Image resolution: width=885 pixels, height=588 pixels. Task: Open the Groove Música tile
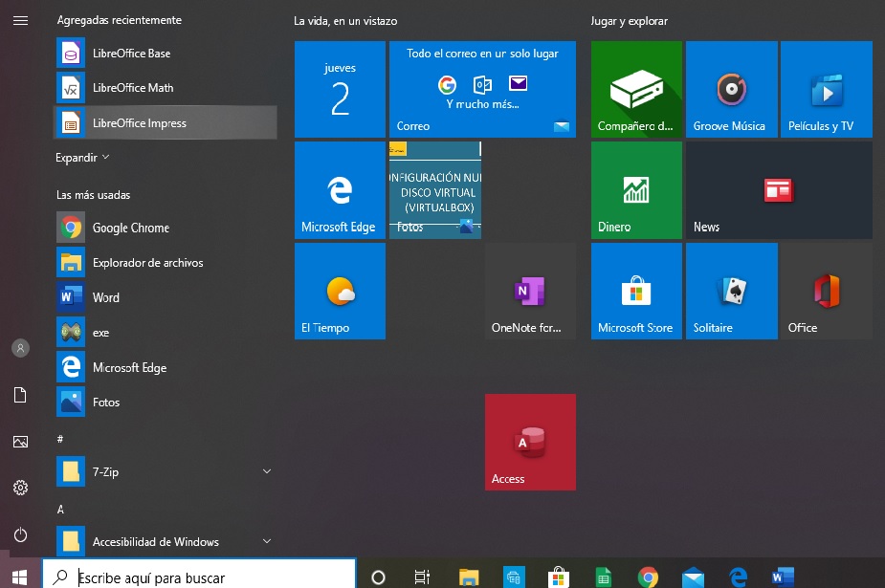point(732,89)
